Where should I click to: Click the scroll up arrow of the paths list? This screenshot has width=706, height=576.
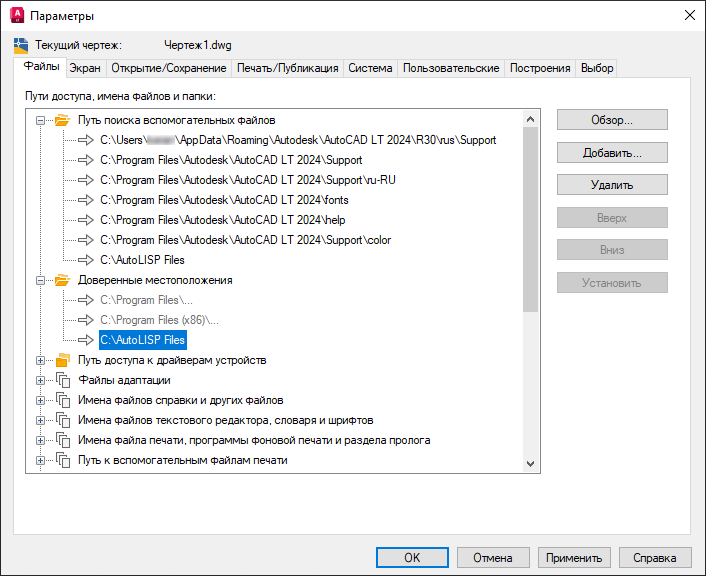[530, 119]
